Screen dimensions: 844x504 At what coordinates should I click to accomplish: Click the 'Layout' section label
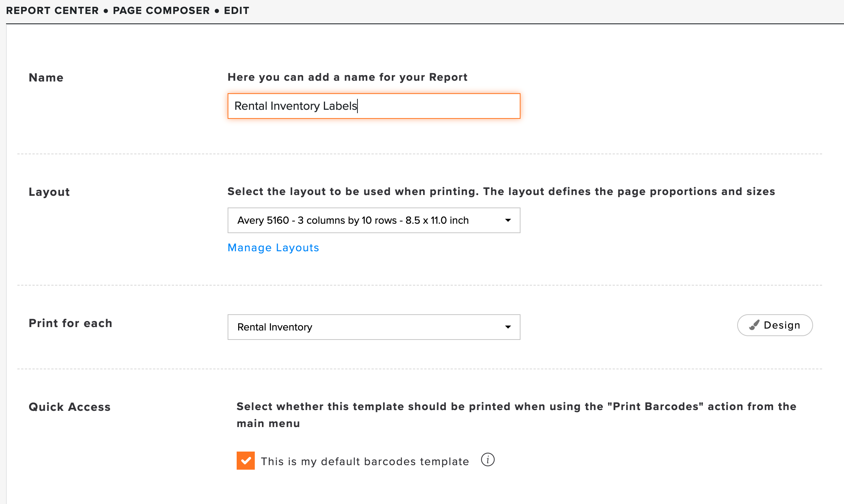point(49,192)
